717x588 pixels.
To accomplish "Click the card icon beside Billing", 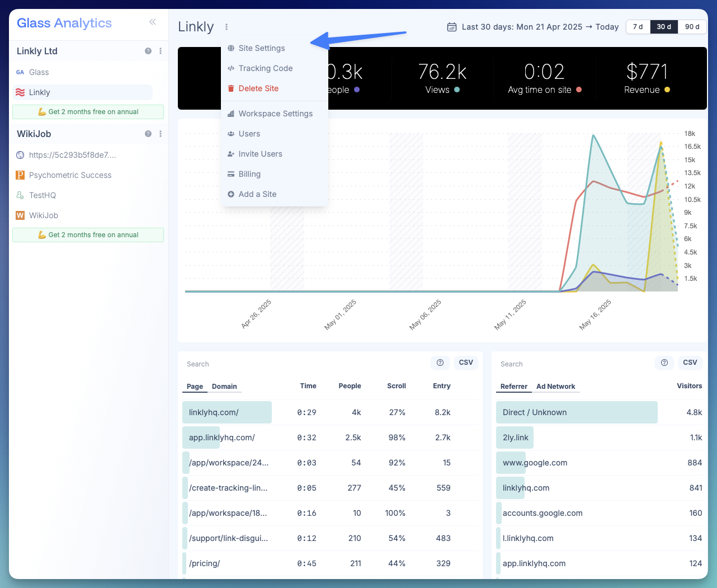I will point(231,174).
